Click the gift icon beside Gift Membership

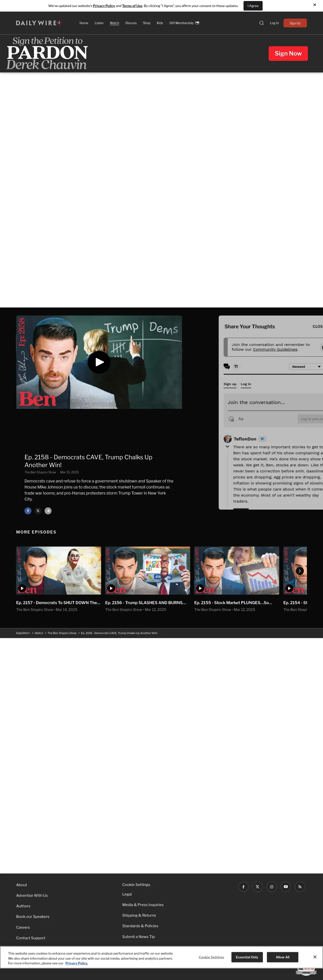click(x=197, y=23)
